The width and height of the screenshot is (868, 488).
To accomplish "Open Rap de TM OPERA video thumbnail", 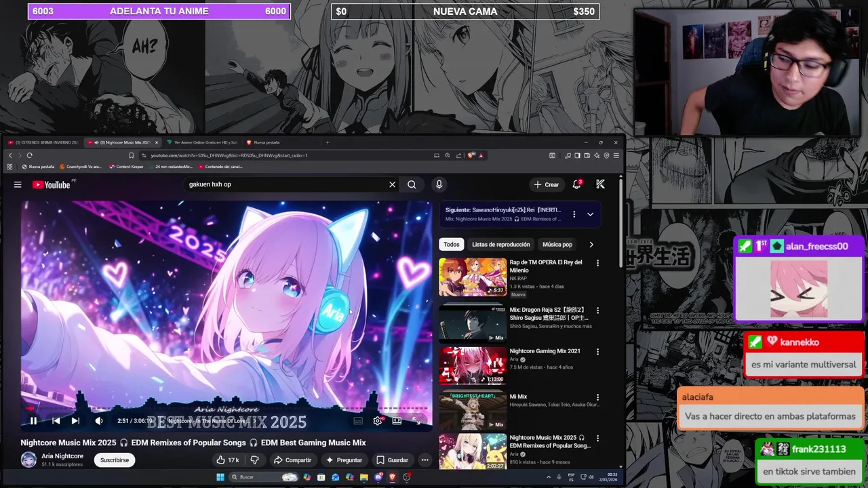I will (x=473, y=277).
